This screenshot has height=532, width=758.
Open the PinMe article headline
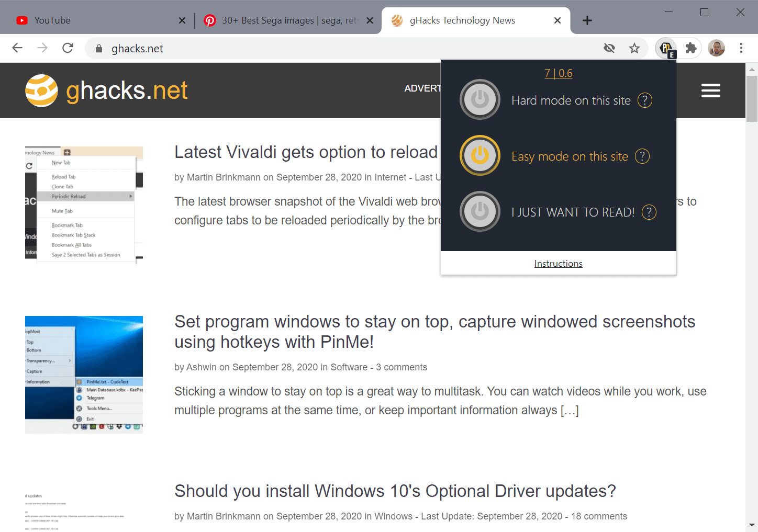coord(435,332)
